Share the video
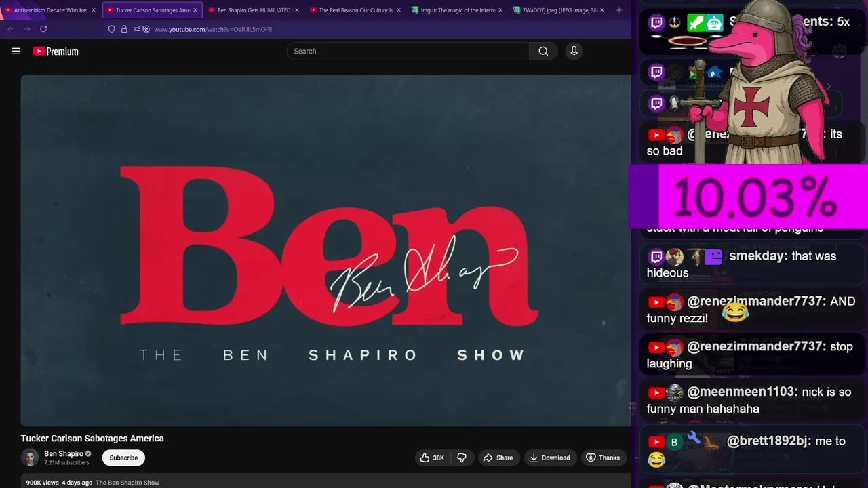This screenshot has width=868, height=488. click(x=498, y=457)
